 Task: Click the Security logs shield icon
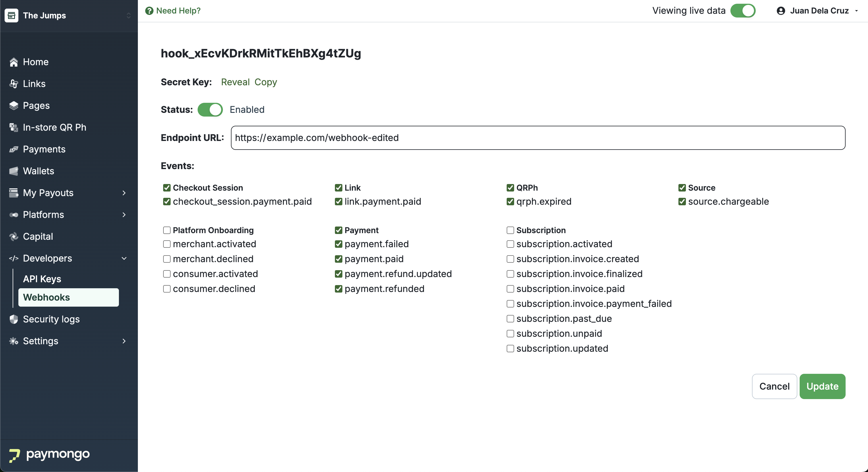14,319
